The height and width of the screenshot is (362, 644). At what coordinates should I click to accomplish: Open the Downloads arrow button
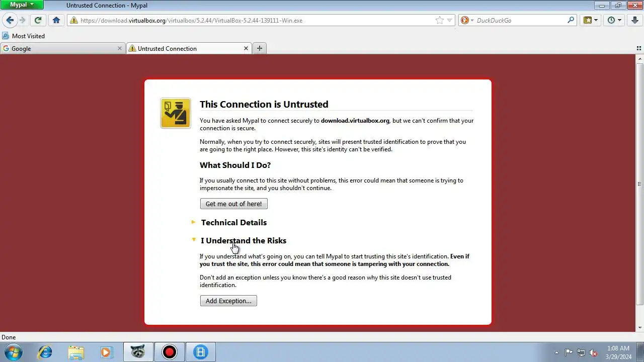click(x=635, y=20)
